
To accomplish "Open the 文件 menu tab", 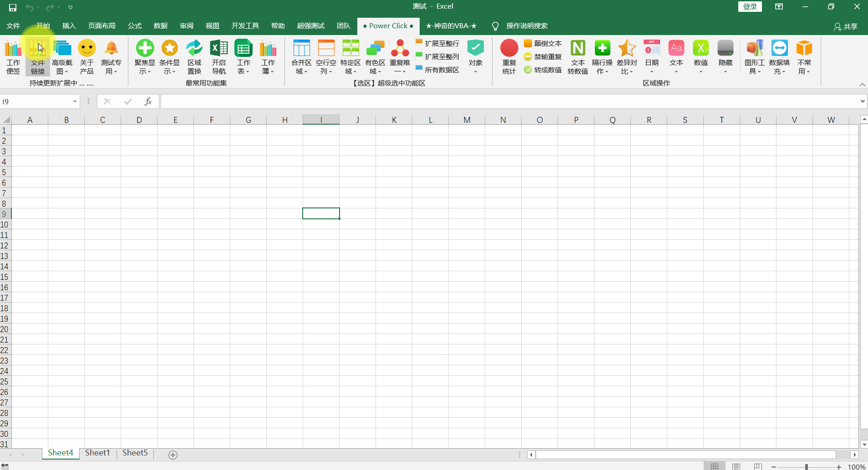I will (x=13, y=26).
